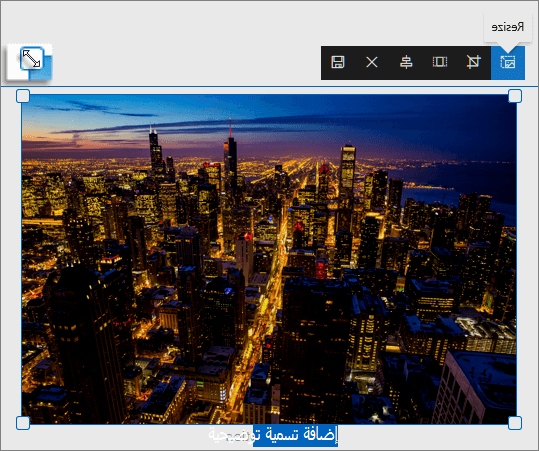
Task: Click the Resize tooltip label
Action: point(508,27)
